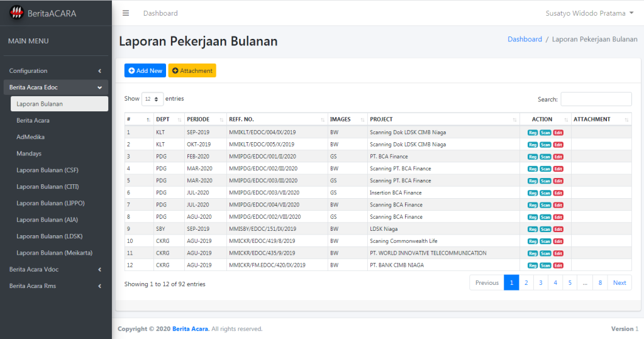
Task: Sort by the # column sort icon
Action: (x=148, y=119)
